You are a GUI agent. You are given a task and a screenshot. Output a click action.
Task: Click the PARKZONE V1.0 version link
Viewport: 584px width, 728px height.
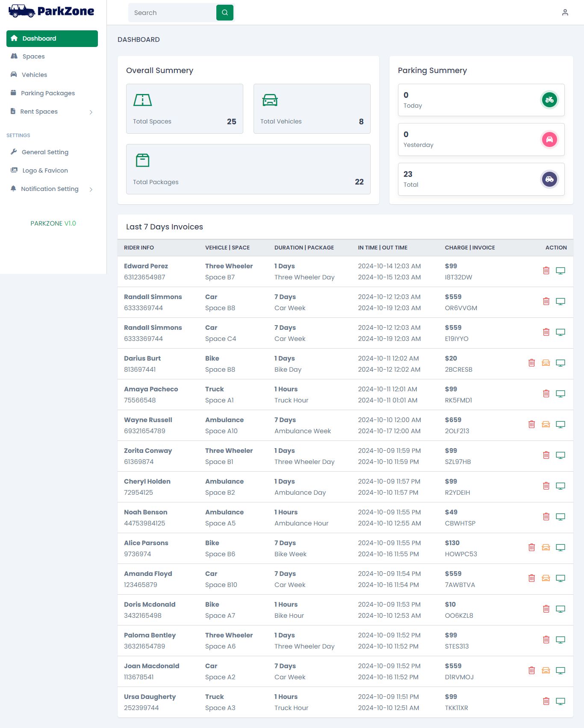53,223
